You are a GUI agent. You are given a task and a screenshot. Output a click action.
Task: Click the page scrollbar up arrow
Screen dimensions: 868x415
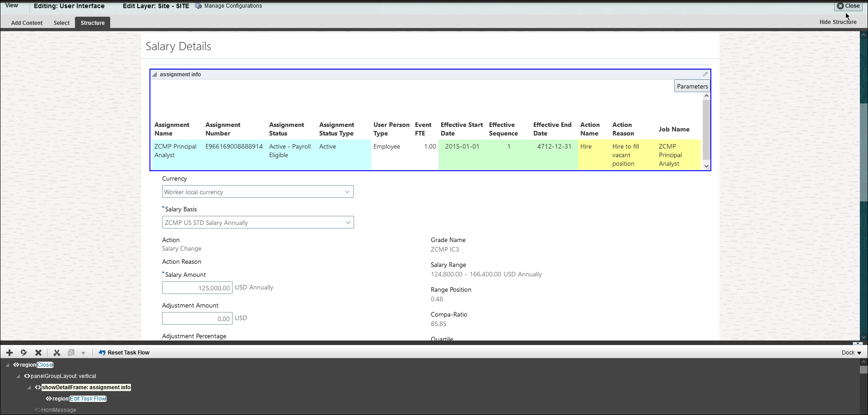[863, 35]
